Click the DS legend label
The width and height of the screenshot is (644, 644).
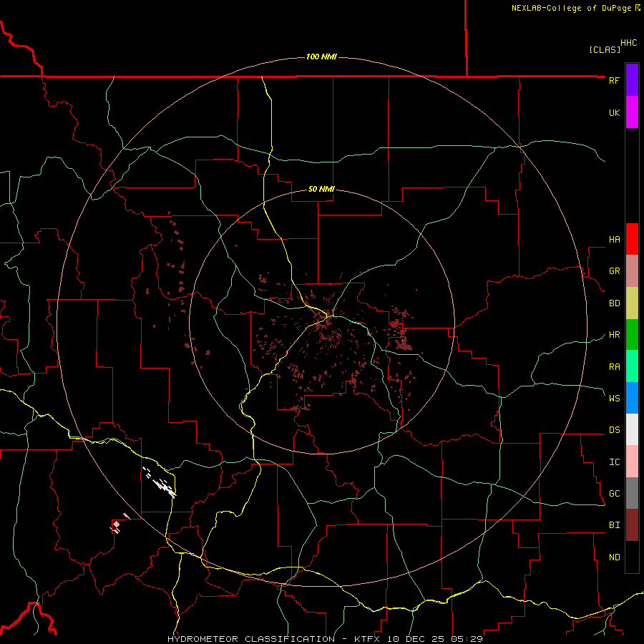(614, 429)
